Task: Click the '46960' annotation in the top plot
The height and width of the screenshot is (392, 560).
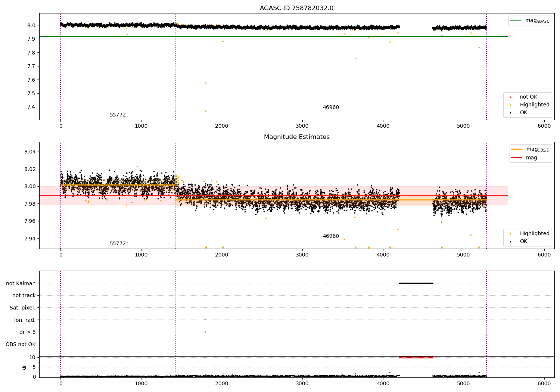Action: [x=331, y=108]
